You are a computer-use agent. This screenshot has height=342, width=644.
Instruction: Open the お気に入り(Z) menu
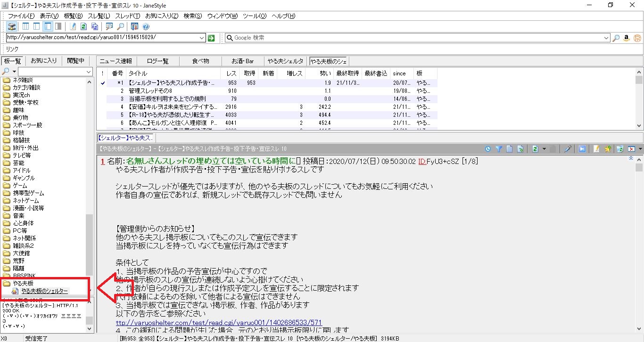click(x=162, y=16)
